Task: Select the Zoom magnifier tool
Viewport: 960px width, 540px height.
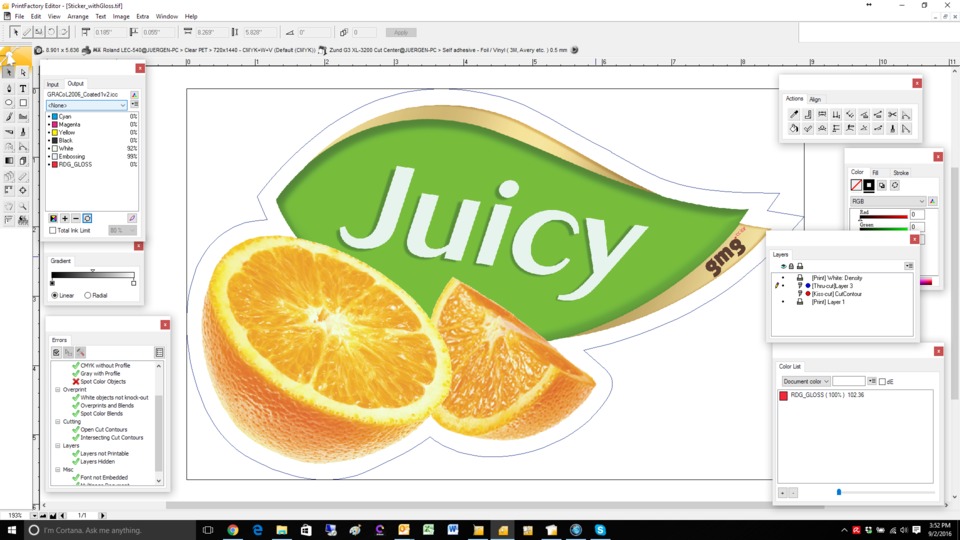Action: pos(23,206)
